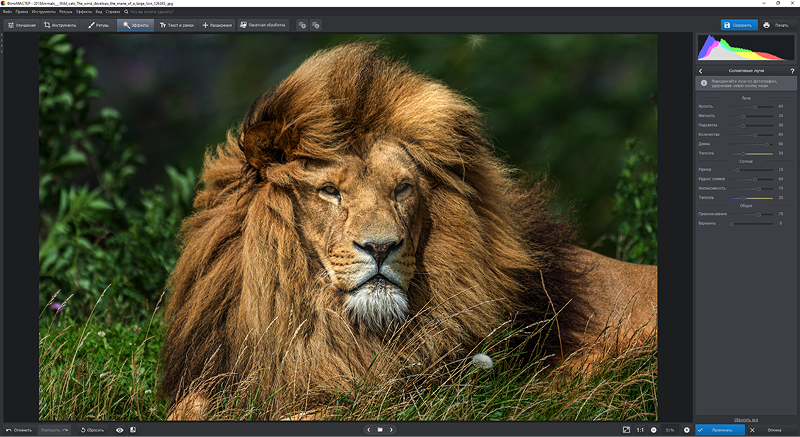800x437 pixels.
Task: Toggle the before/after compare icon
Action: pos(133,430)
